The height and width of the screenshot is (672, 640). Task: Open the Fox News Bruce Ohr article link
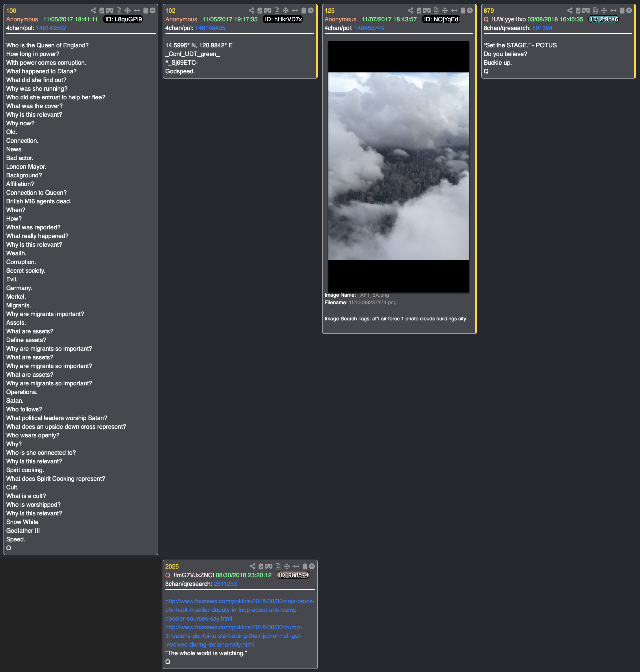point(240,610)
